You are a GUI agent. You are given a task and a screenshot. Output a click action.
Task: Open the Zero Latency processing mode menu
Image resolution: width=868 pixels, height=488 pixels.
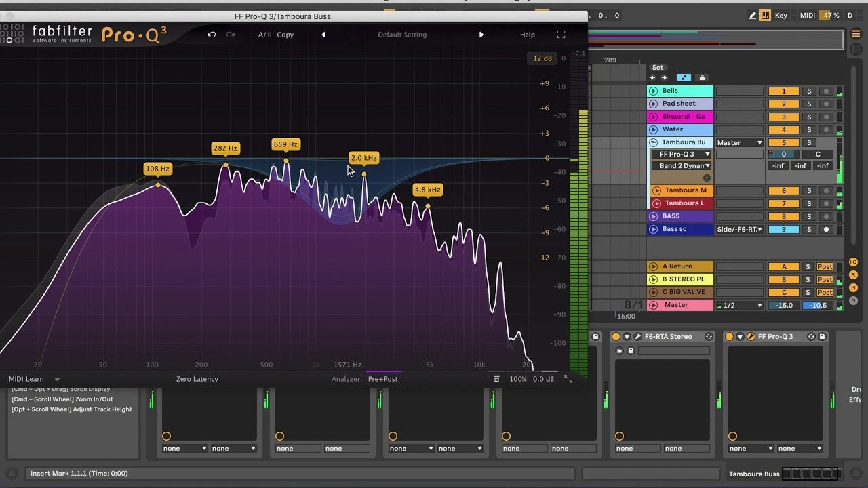(x=197, y=379)
